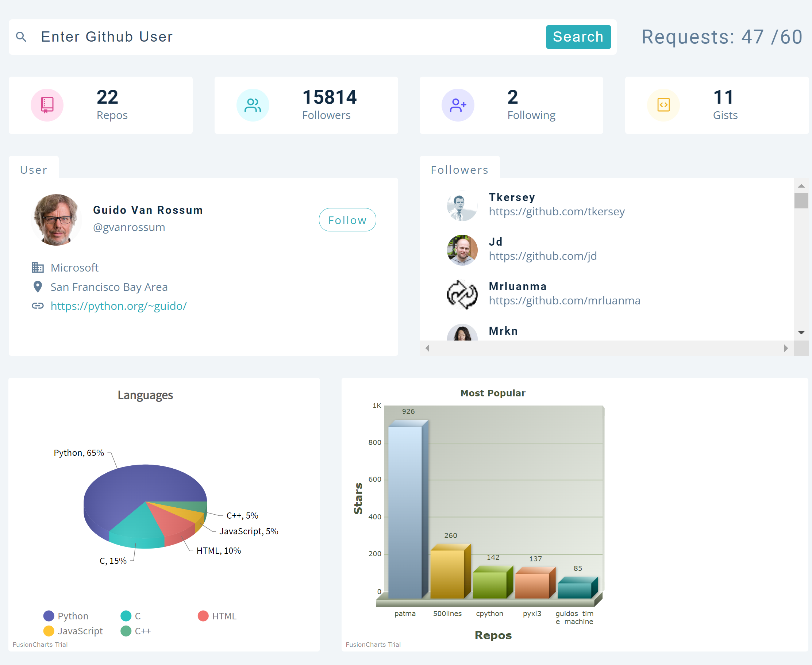The width and height of the screenshot is (812, 665).
Task: Click the followers list scroll-right arrow
Action: [x=786, y=348]
